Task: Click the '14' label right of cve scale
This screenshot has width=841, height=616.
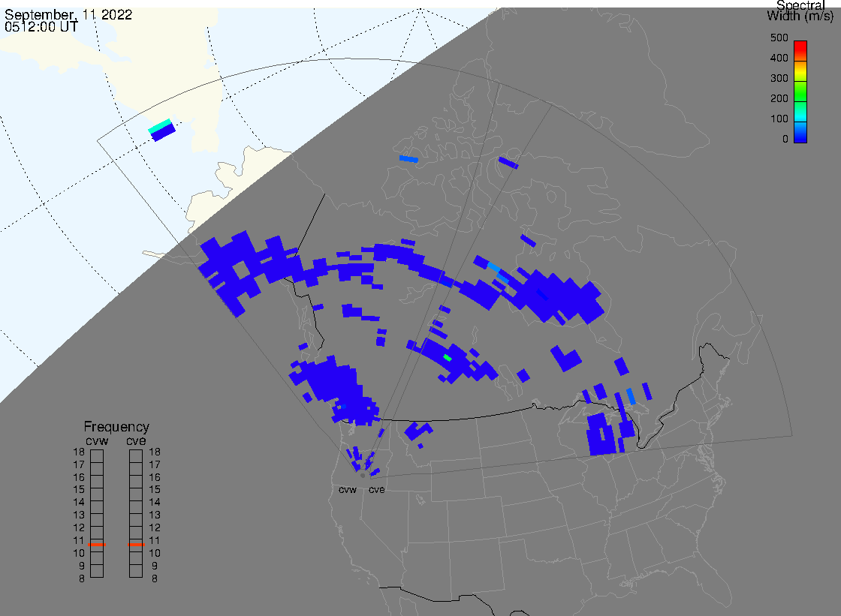Action: click(155, 503)
